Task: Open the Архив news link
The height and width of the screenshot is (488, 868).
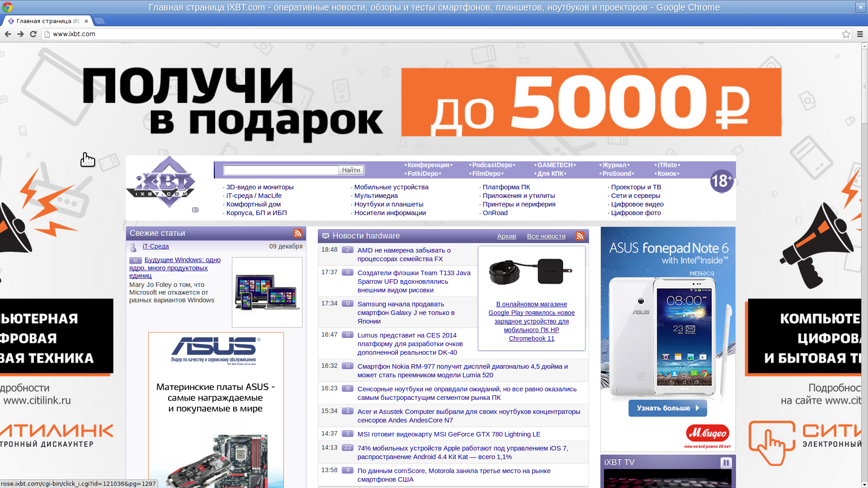Action: [x=506, y=236]
